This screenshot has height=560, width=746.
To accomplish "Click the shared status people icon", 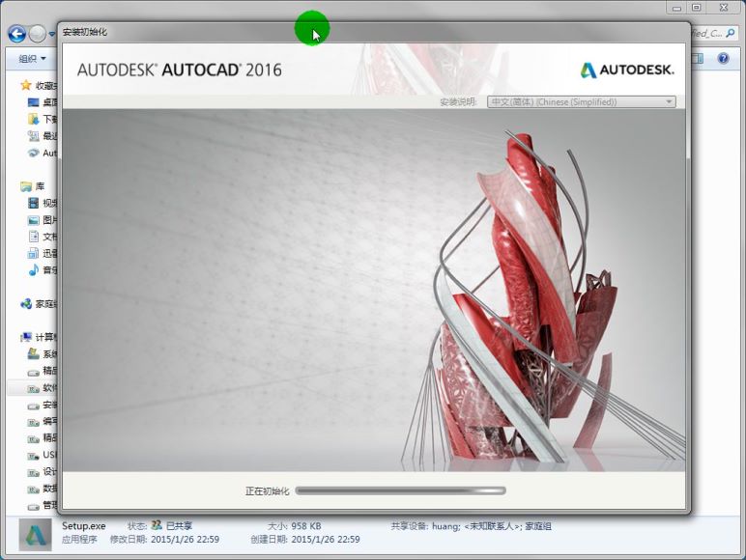I will (x=157, y=525).
